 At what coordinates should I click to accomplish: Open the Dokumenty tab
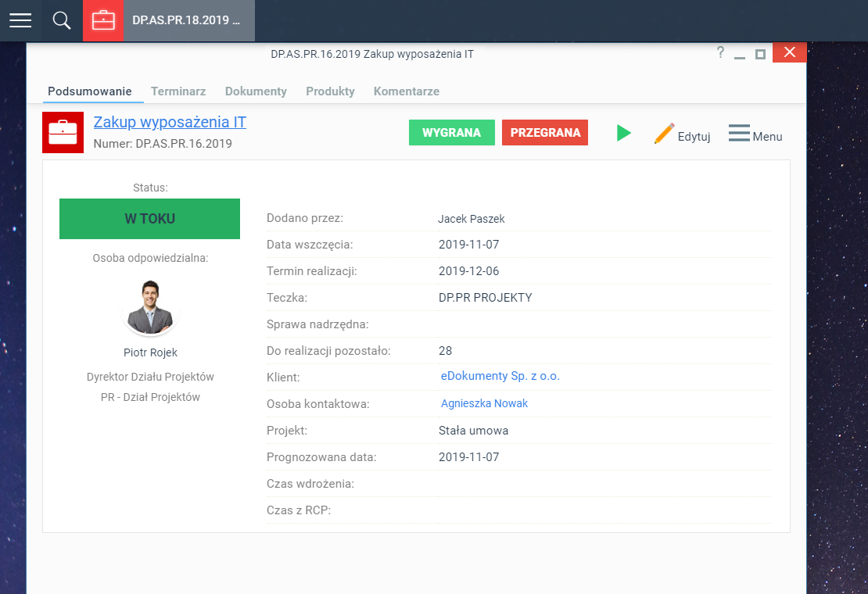click(x=256, y=91)
